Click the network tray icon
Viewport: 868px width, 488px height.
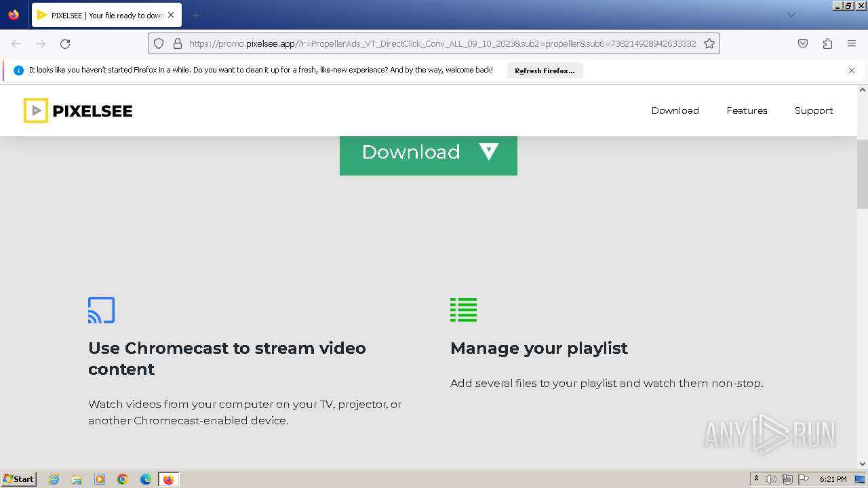click(787, 479)
